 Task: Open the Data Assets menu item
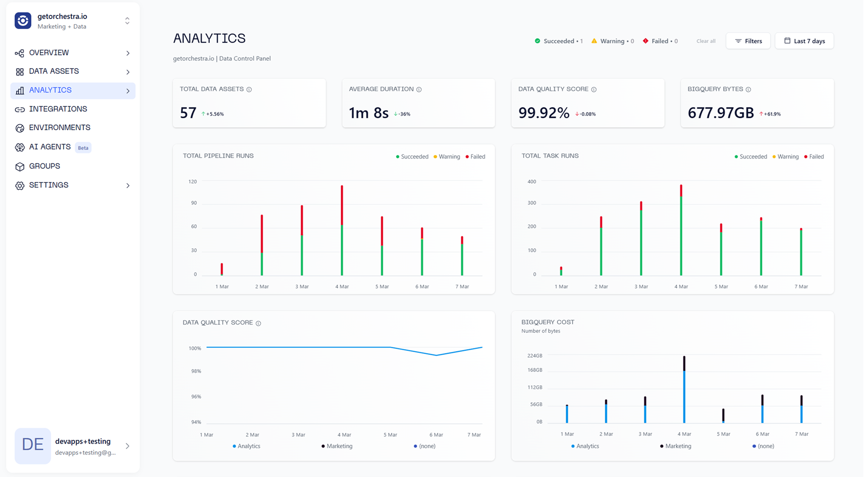pyautogui.click(x=54, y=72)
